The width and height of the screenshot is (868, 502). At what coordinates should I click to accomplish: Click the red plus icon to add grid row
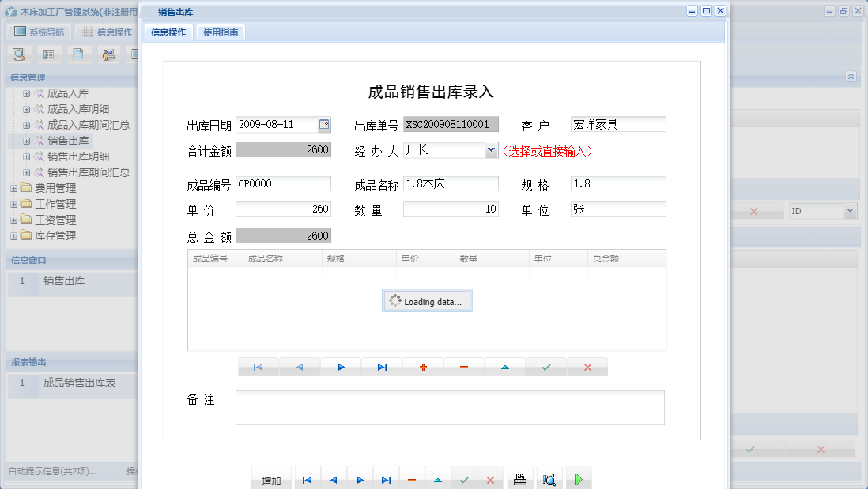pos(423,367)
